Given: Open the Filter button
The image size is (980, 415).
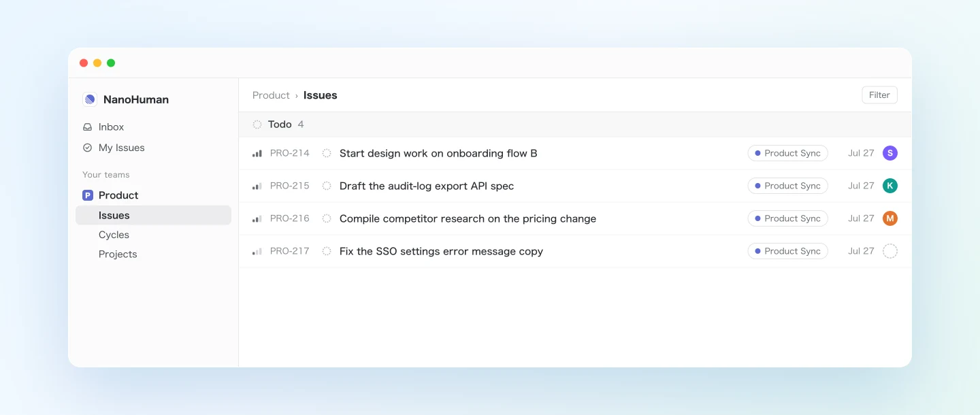Looking at the screenshot, I should (x=879, y=95).
